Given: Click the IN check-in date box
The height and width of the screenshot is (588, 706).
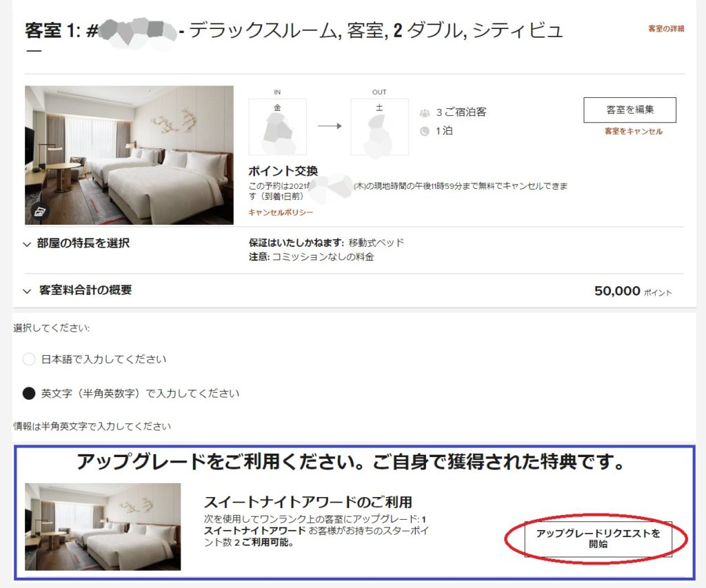Looking at the screenshot, I should point(277,127).
